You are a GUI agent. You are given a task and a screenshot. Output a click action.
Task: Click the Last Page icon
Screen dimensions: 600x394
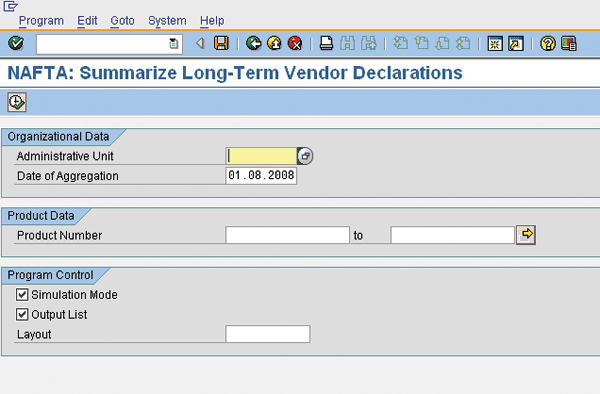(x=463, y=43)
